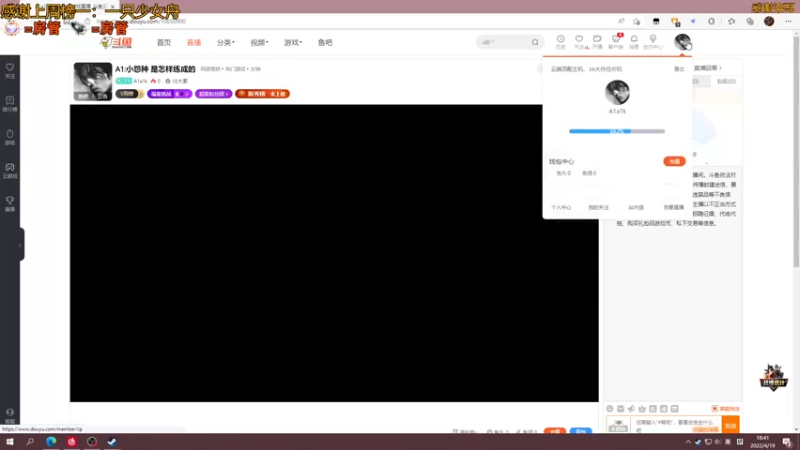Open the 首页 nav item
This screenshot has height=450, width=800.
pos(164,43)
